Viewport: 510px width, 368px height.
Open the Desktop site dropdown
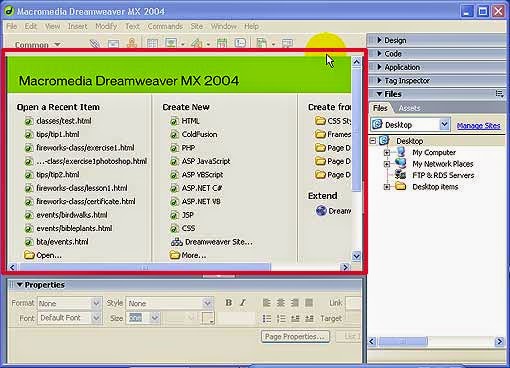click(x=444, y=125)
